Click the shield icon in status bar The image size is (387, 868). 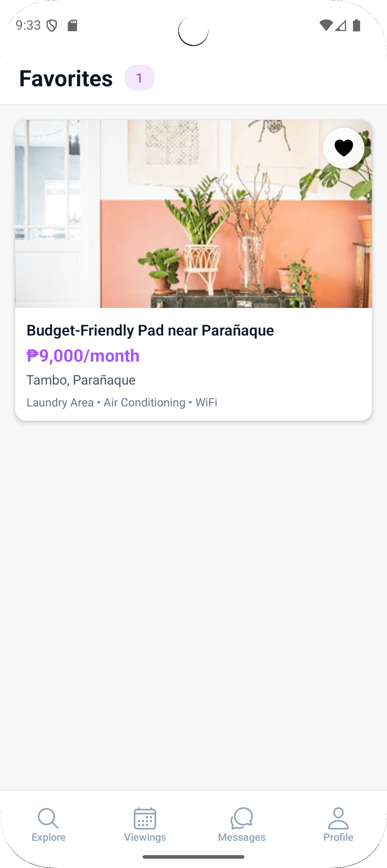[x=52, y=25]
